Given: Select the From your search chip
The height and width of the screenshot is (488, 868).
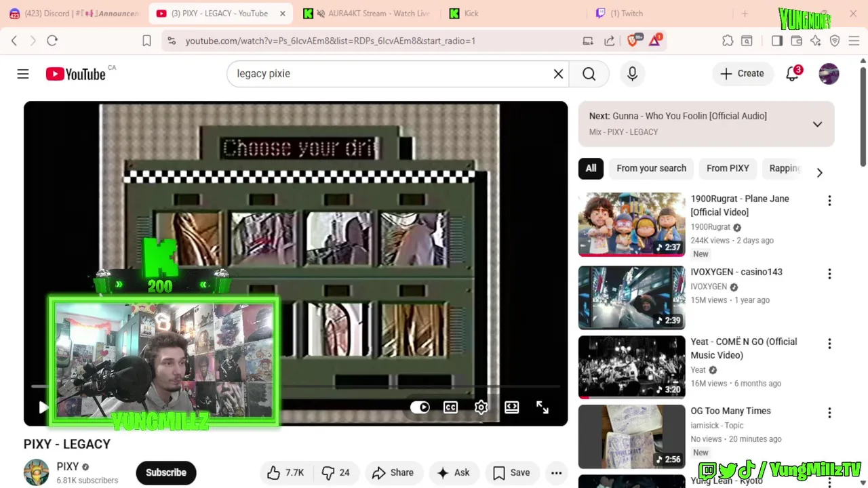Looking at the screenshot, I should click(651, 168).
